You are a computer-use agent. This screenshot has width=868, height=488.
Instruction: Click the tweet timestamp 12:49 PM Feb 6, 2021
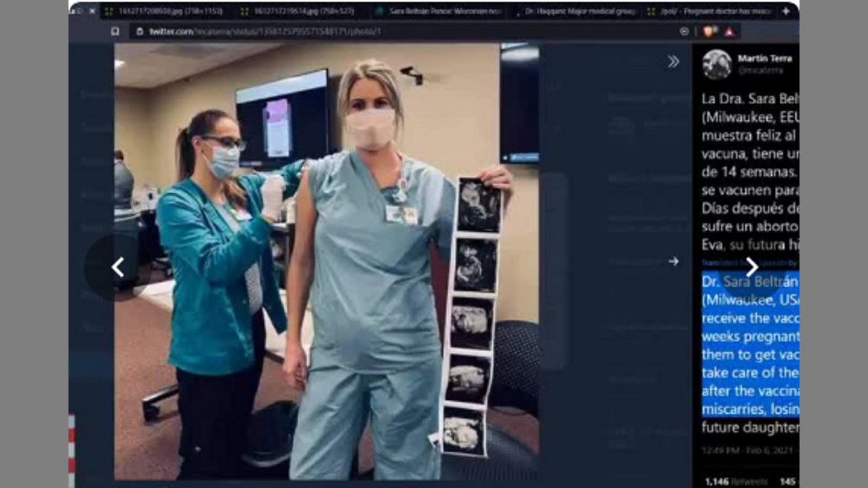(x=746, y=450)
